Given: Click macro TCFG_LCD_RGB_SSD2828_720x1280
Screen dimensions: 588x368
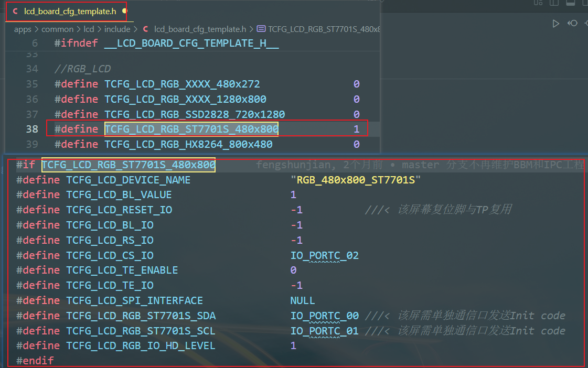Looking at the screenshot, I should coord(195,114).
